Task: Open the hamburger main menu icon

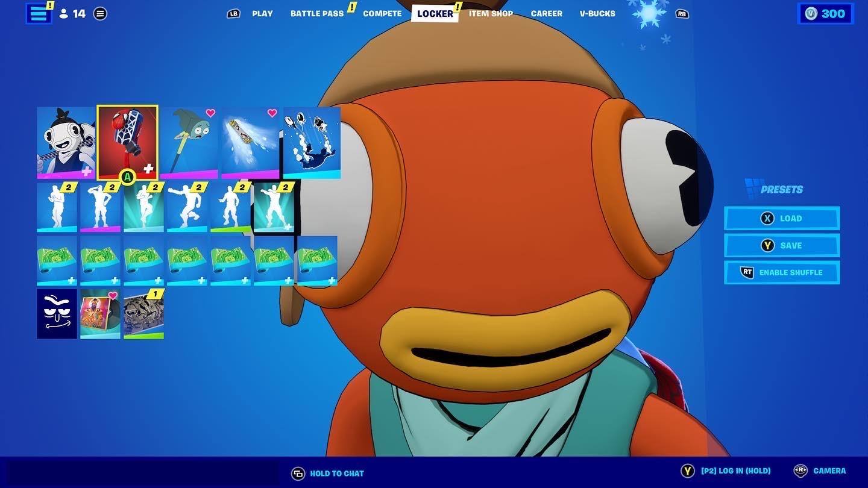Action: 39,13
